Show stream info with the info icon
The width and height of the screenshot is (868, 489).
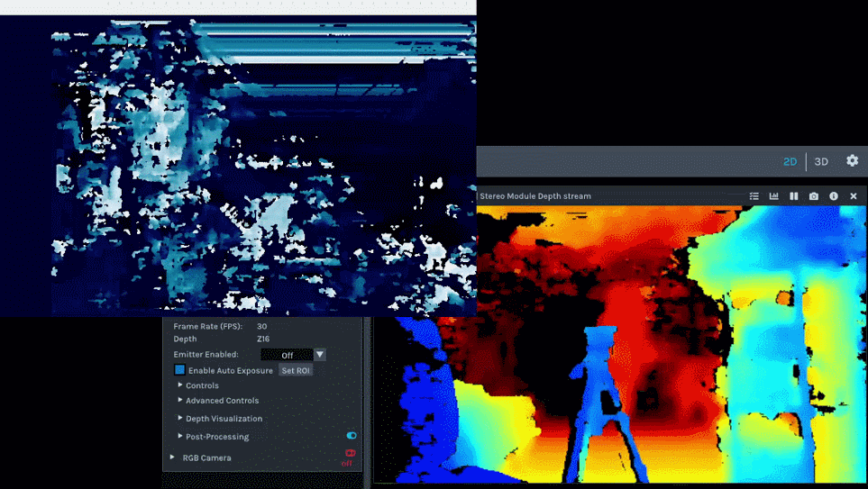pyautogui.click(x=834, y=196)
